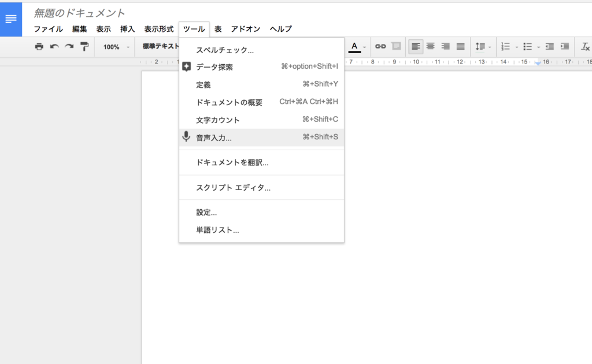This screenshot has height=364, width=592.
Task: Open the 表示 menu
Action: point(103,29)
